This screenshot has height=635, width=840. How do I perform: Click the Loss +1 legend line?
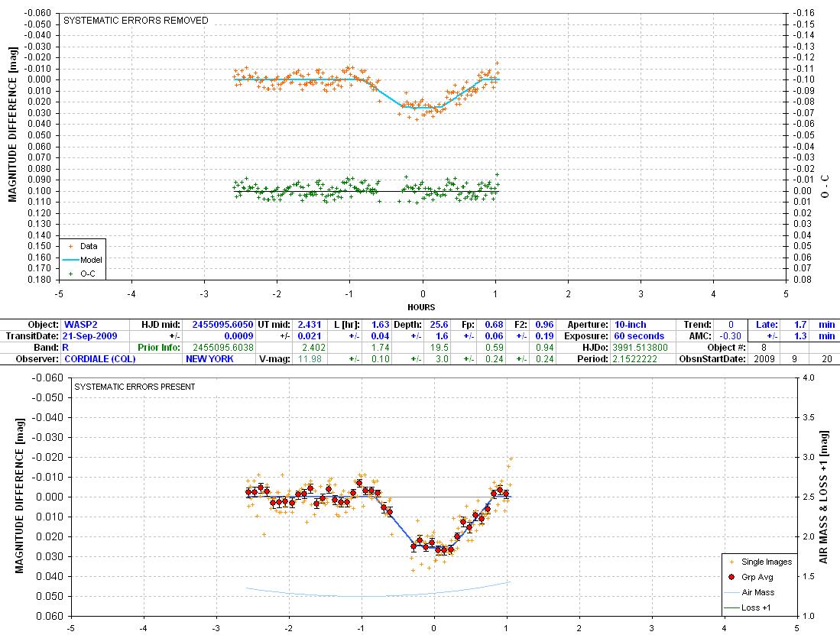click(731, 607)
